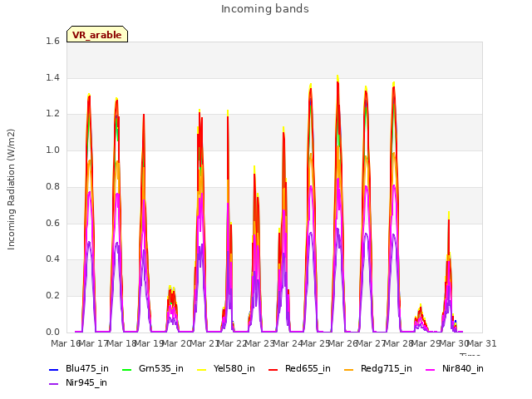The height and width of the screenshot is (399, 532).
Task: Toggle the Nir945_in legend entry
Action: click(78, 382)
